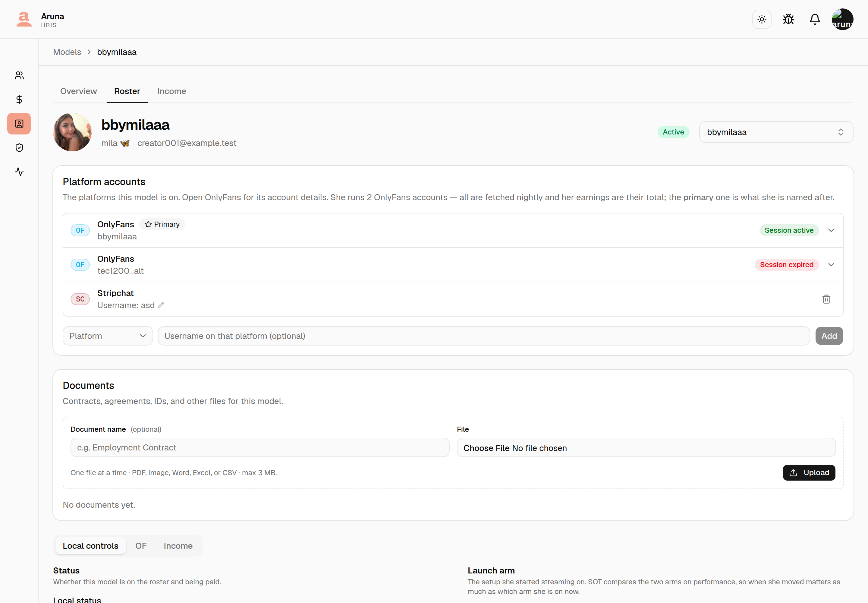Image resolution: width=868 pixels, height=603 pixels.
Task: Open notifications bell
Action: pyautogui.click(x=815, y=19)
